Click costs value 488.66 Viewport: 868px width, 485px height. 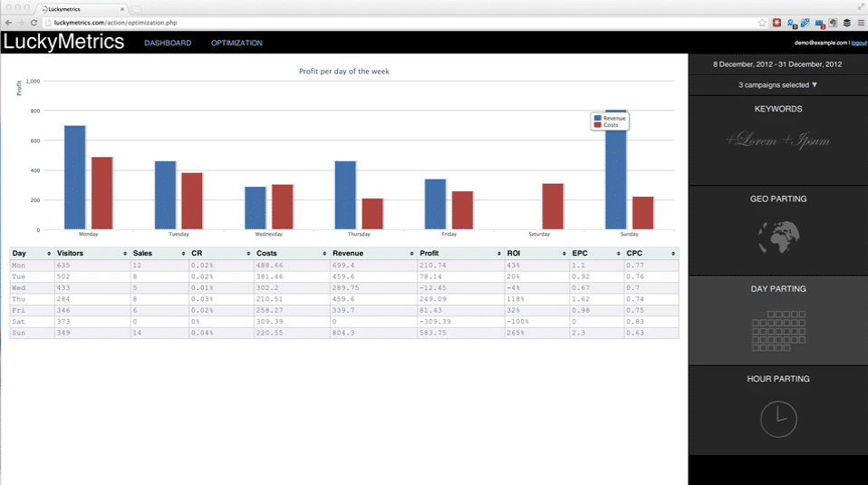(x=270, y=266)
